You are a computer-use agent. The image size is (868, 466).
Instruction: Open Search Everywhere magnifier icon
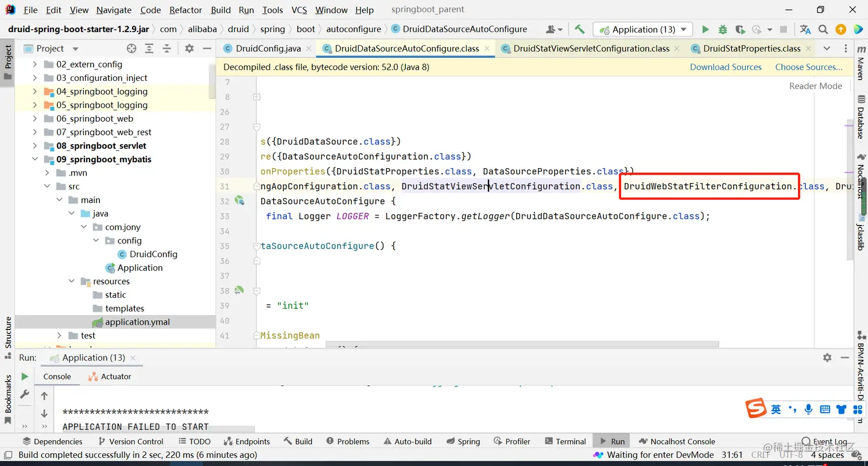[823, 29]
